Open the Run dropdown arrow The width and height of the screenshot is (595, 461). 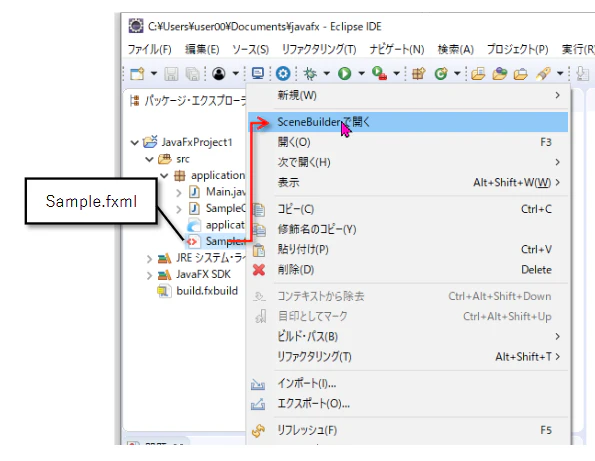click(x=361, y=73)
